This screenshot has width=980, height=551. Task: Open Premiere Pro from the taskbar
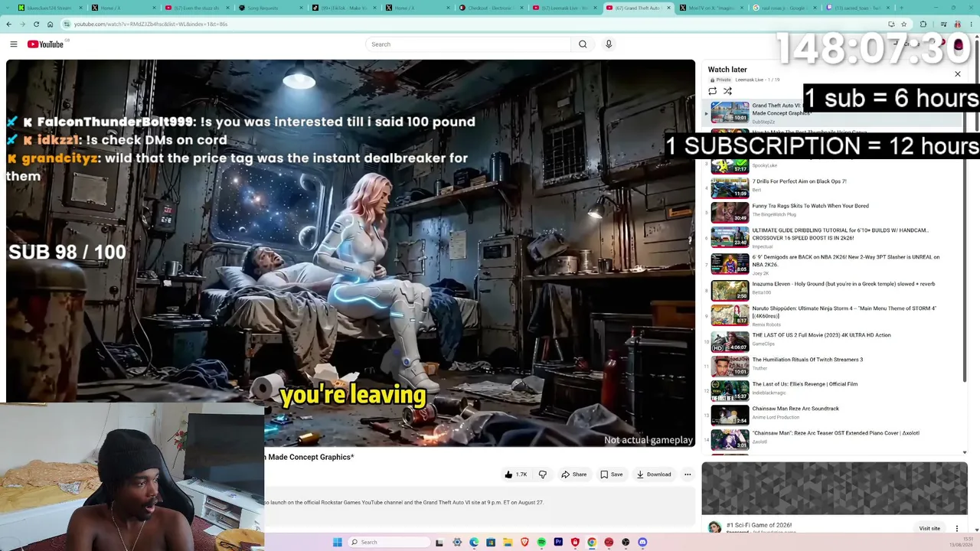coord(558,542)
